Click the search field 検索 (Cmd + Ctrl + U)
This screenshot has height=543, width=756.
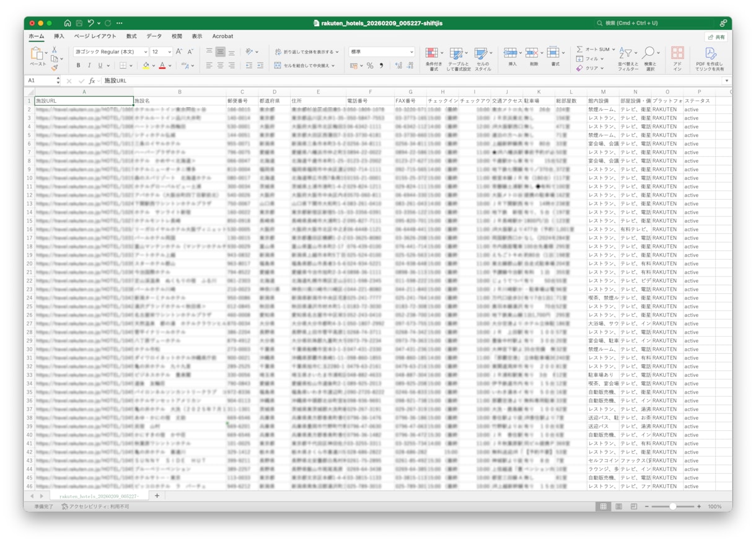coord(654,23)
